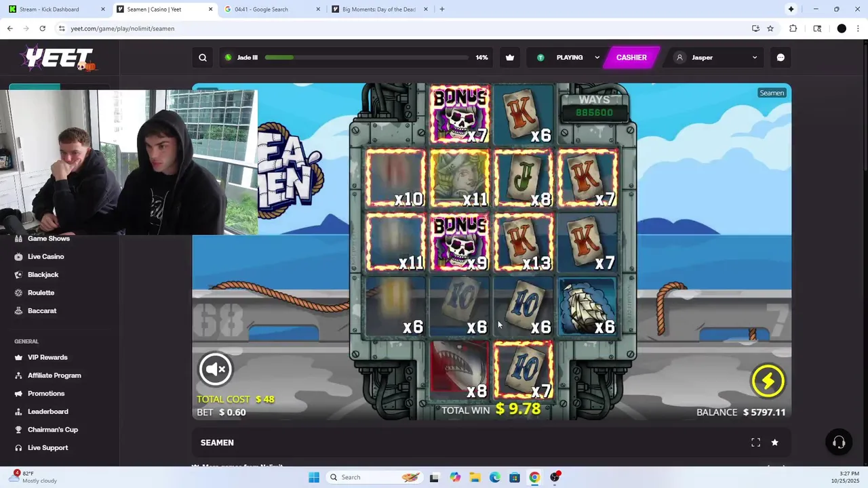The height and width of the screenshot is (488, 868).
Task: Open Copilot from the taskbar
Action: pyautogui.click(x=455, y=477)
